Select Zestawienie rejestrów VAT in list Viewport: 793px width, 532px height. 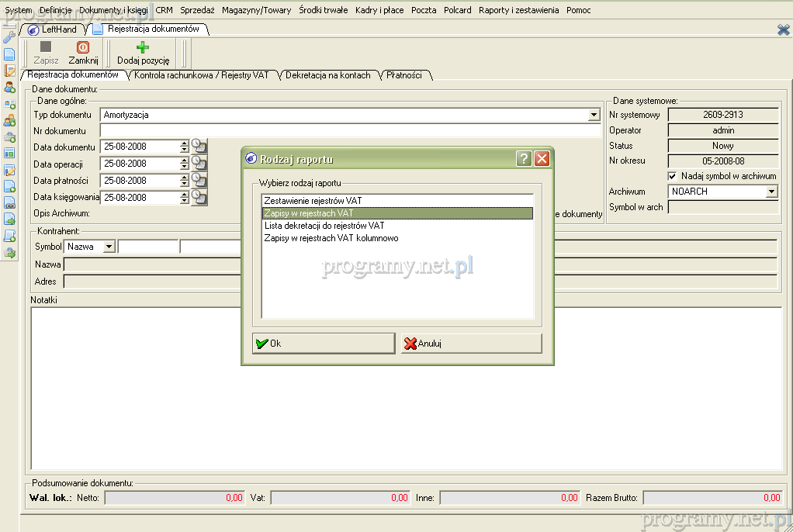pyautogui.click(x=313, y=201)
